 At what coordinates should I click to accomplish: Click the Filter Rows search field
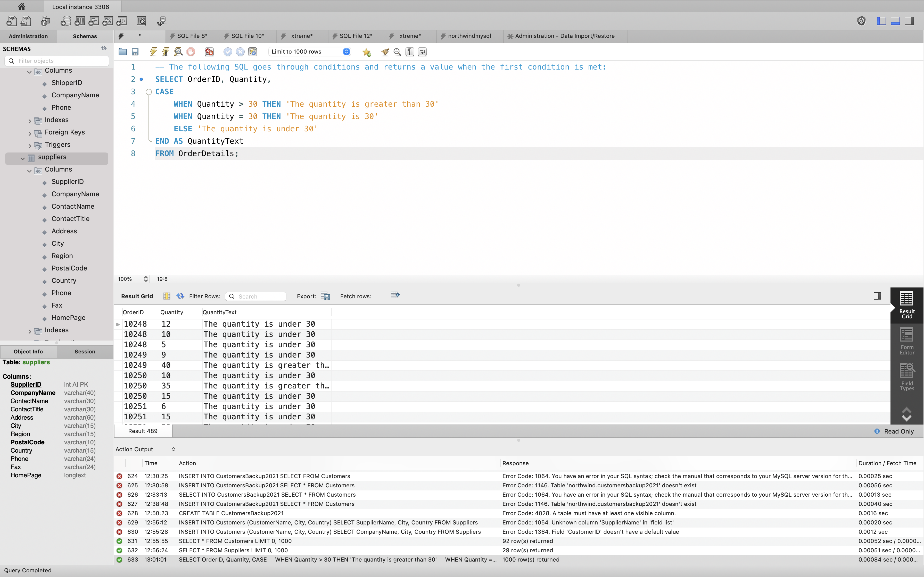[260, 296]
